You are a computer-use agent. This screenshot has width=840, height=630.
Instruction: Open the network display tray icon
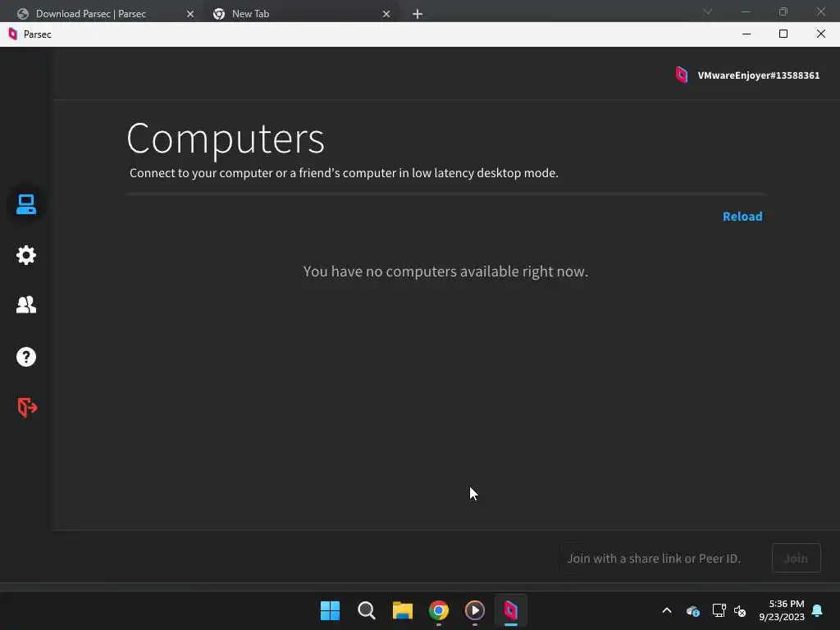tap(719, 610)
